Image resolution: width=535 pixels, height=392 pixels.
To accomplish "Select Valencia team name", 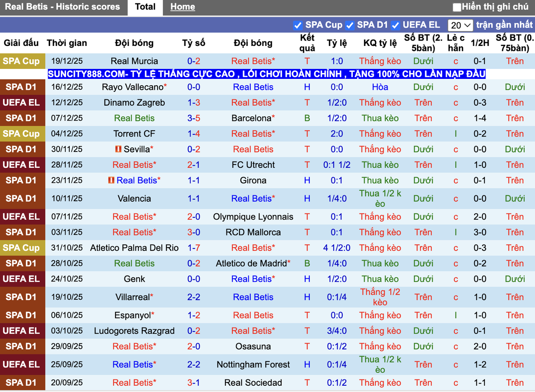I will (x=134, y=199).
